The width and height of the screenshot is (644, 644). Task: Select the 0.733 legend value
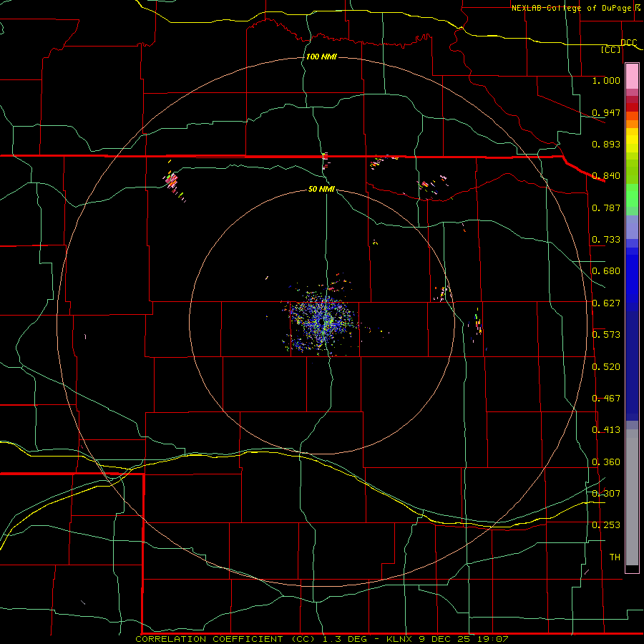(x=606, y=240)
